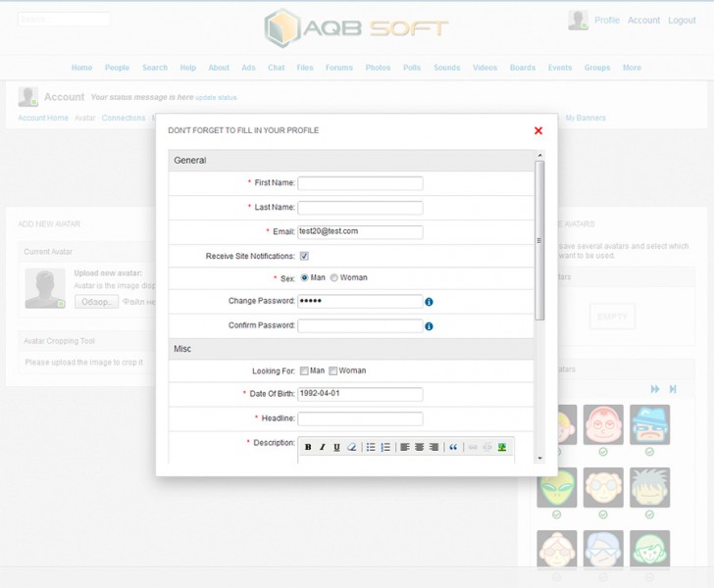Click the Profile link at top right

tap(607, 21)
